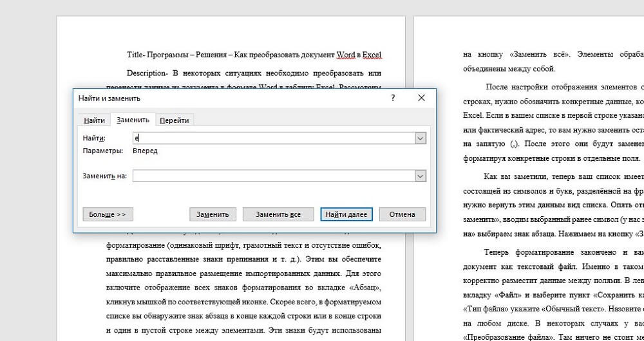Viewport: 644px width, 341px height.
Task: Close the Найти и заменить dialog
Action: pyautogui.click(x=421, y=98)
